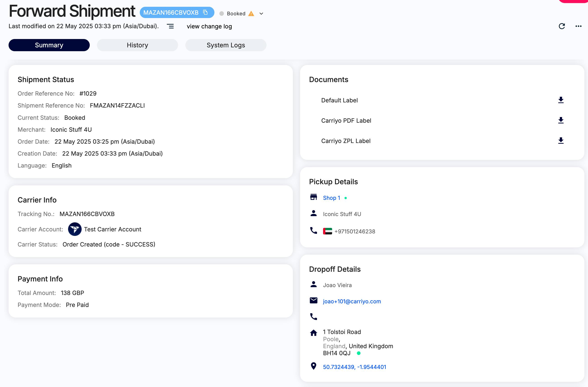Click the grey Booked status dot
The height and width of the screenshot is (387, 588).
222,14
